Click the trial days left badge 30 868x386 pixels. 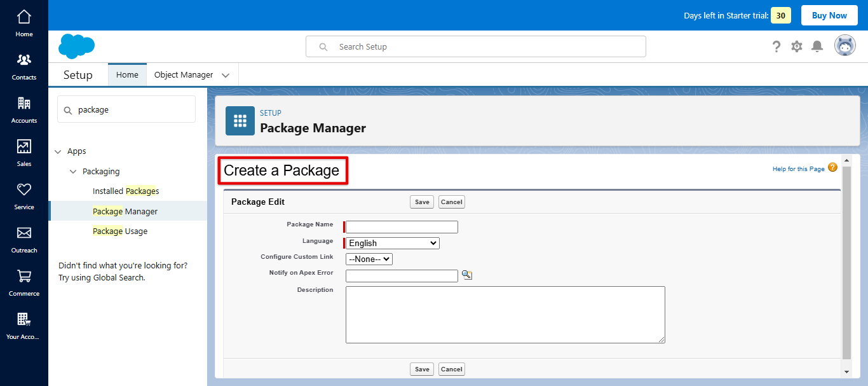(x=781, y=16)
